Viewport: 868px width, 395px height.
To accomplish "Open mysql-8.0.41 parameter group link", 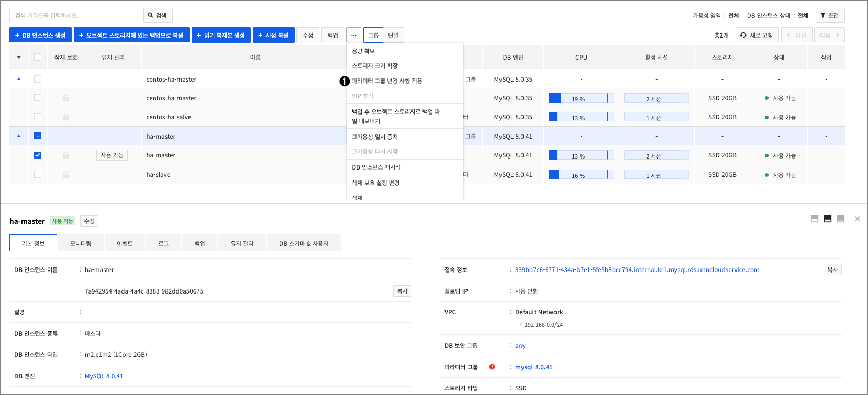I will [x=534, y=367].
